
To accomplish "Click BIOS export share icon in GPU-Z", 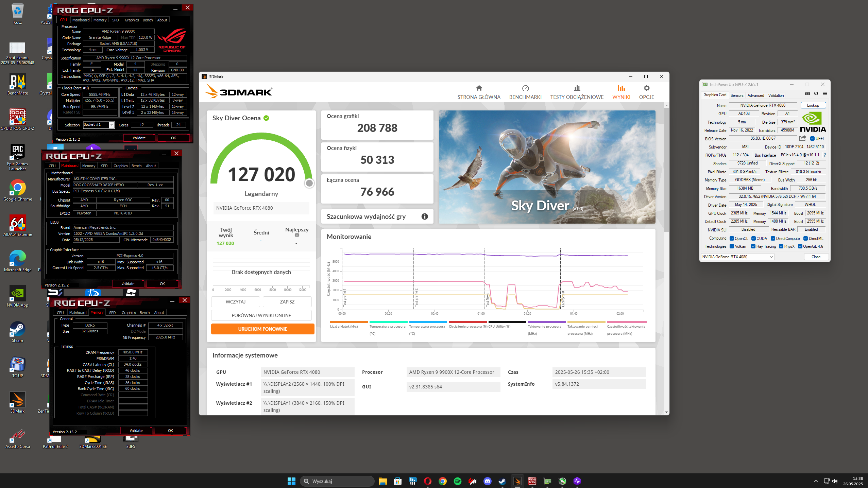I will pyautogui.click(x=802, y=138).
